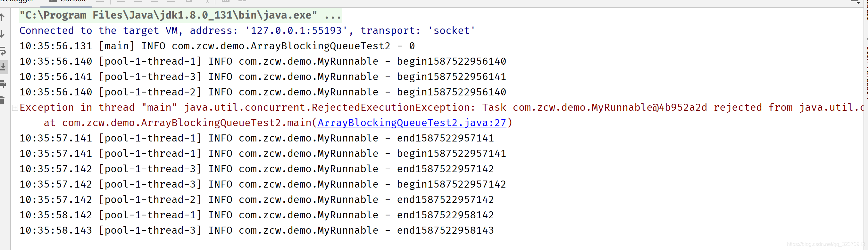Viewport: 868px width, 250px height.
Task: Select thread-1 line with begin1587522956140
Action: tap(263, 61)
